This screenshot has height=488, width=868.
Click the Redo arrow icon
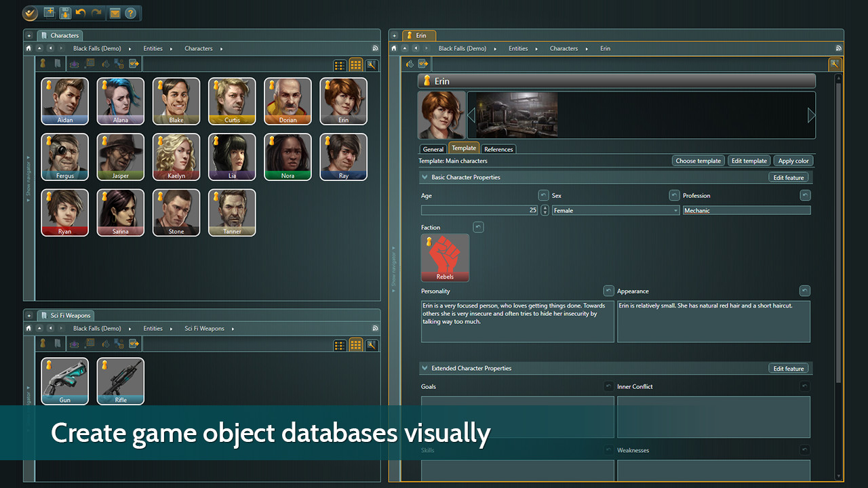pos(96,12)
